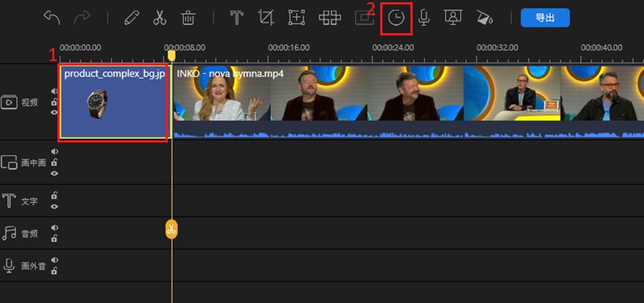Lock the 视频 track
This screenshot has width=644, height=303.
point(54,102)
